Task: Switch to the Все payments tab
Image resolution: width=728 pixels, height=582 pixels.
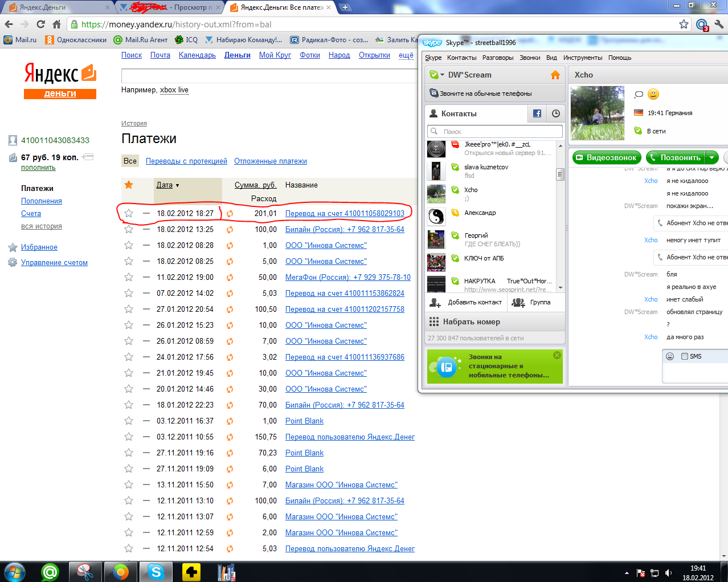Action: [x=130, y=161]
